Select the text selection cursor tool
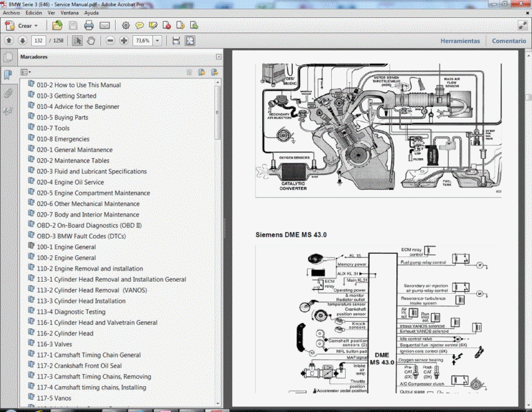The height and width of the screenshot is (412, 532). (77, 41)
